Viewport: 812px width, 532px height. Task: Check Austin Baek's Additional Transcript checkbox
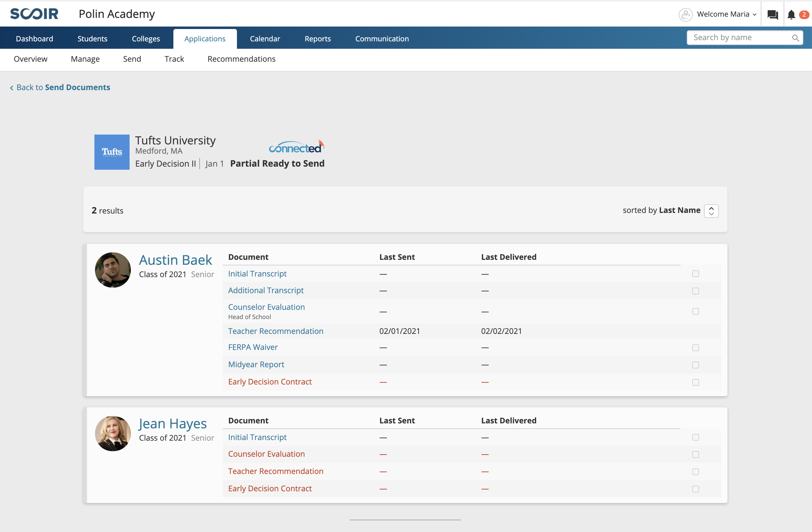695,291
